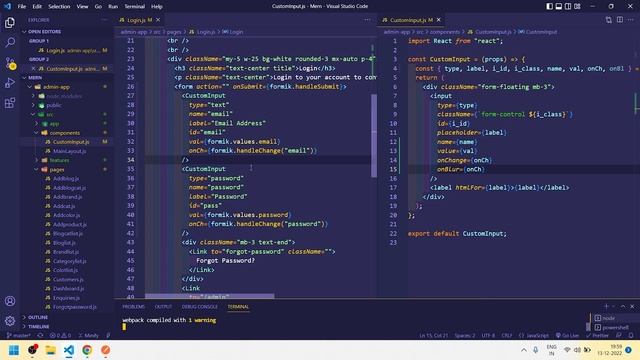Open the Help menu
Viewport: 640px width, 360px height.
[x=157, y=7]
